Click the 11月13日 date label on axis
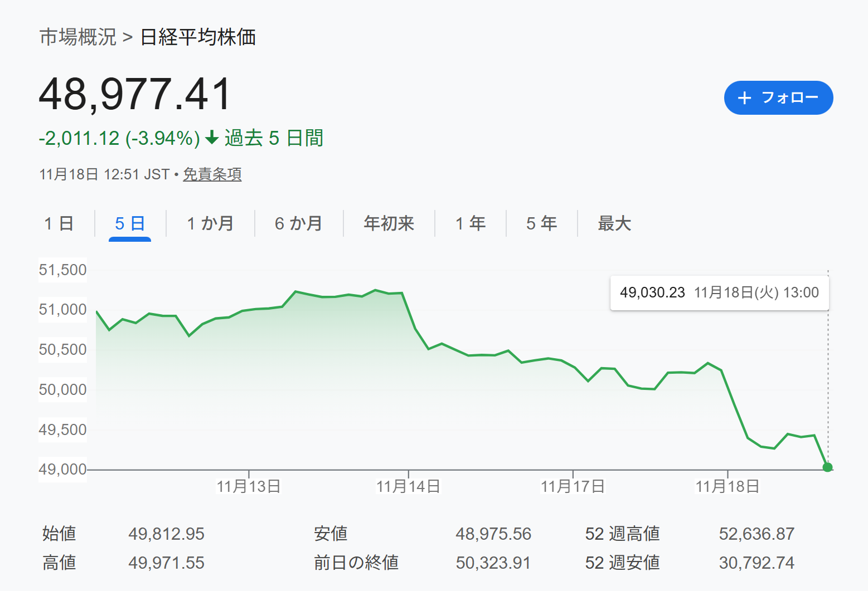The width and height of the screenshot is (868, 591). (249, 486)
